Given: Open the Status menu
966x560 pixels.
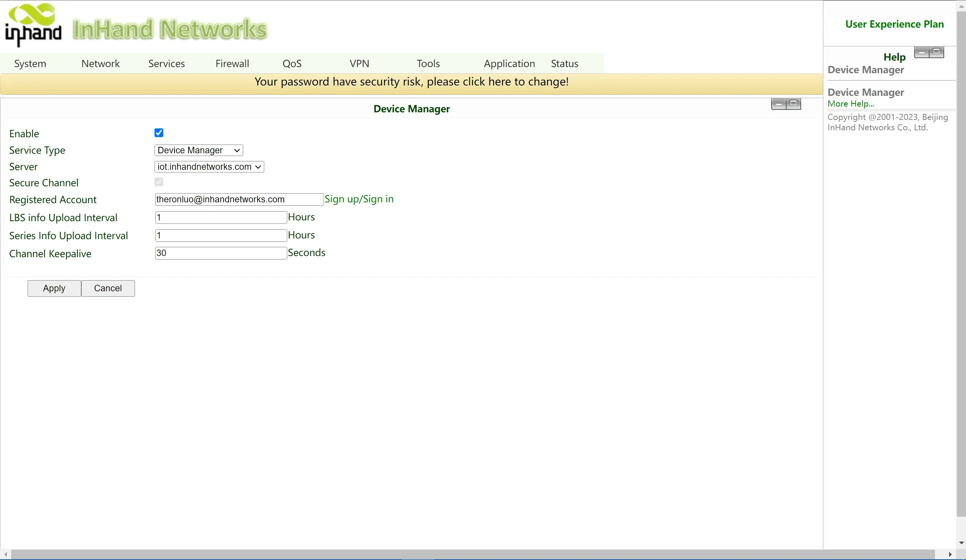Looking at the screenshot, I should (564, 64).
